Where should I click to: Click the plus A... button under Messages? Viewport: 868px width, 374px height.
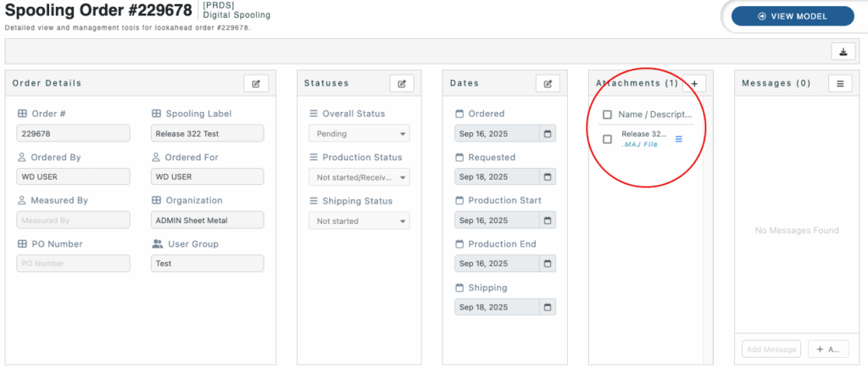click(828, 349)
